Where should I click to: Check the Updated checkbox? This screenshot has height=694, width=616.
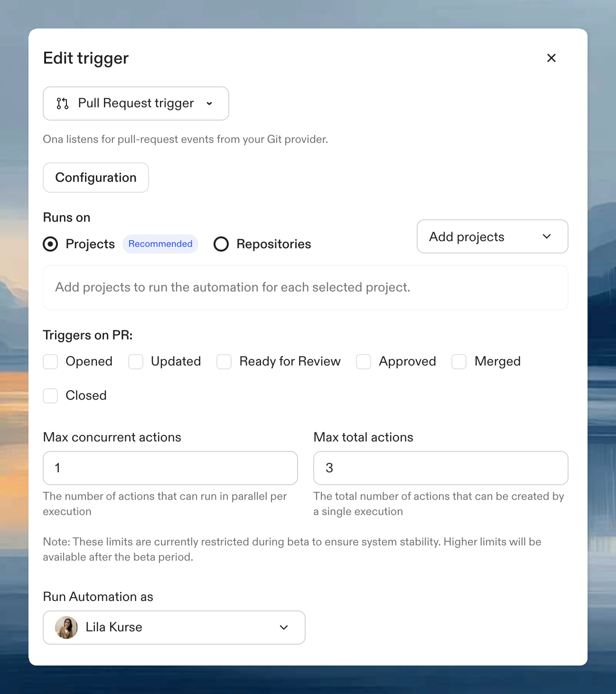pos(135,361)
